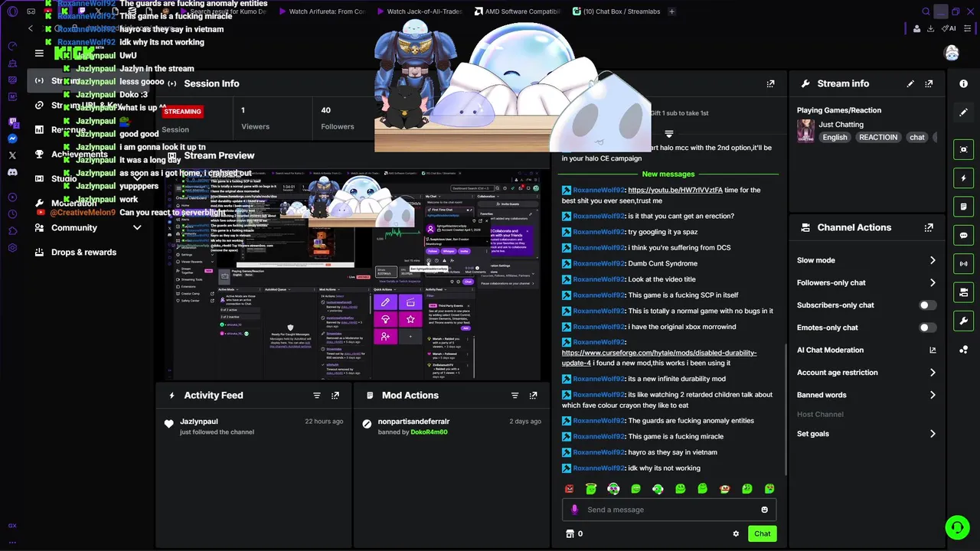Open Twitch in the Opera sidebar
Image resolution: width=980 pixels, height=551 pixels.
point(12,122)
